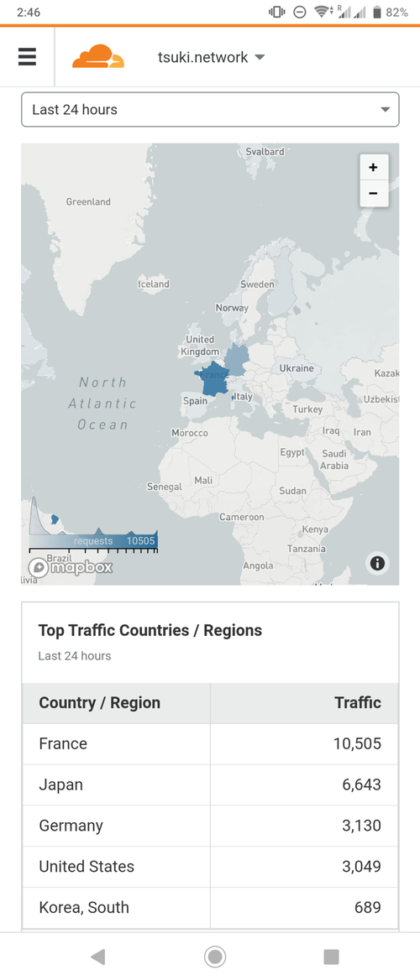The height and width of the screenshot is (980, 420).
Task: Tap the Android back navigation button
Action: click(x=97, y=957)
